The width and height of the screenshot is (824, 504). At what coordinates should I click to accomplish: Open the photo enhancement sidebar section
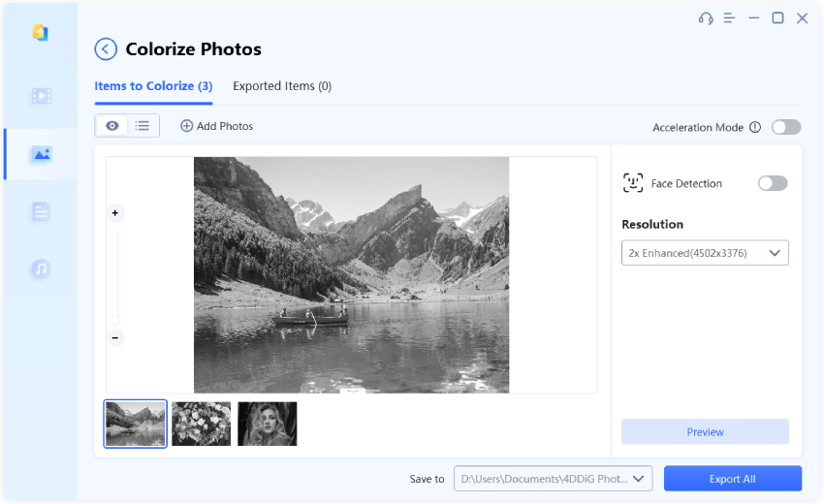click(41, 154)
